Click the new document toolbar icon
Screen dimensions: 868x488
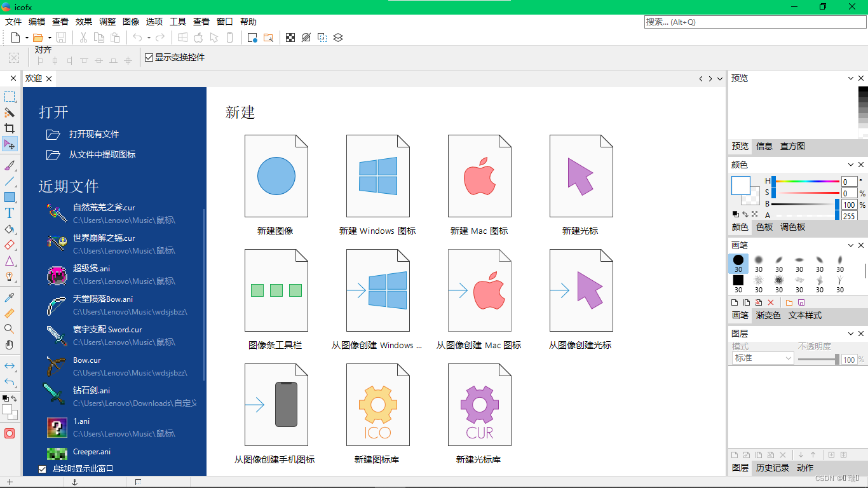coord(16,37)
